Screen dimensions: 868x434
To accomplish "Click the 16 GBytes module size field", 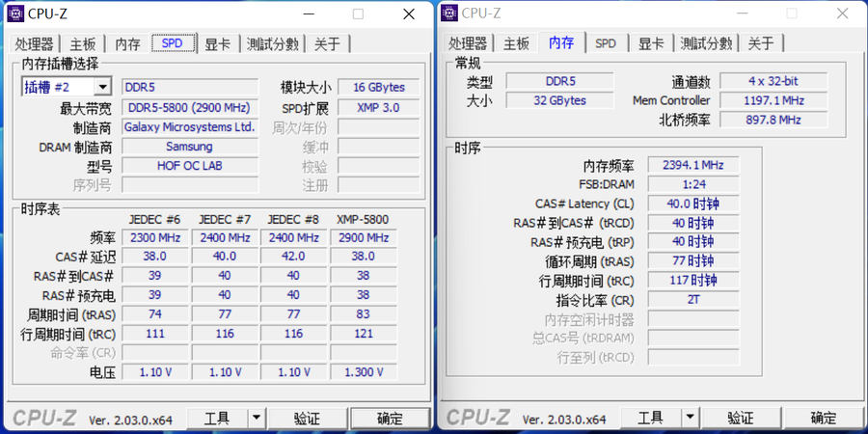I will point(379,88).
